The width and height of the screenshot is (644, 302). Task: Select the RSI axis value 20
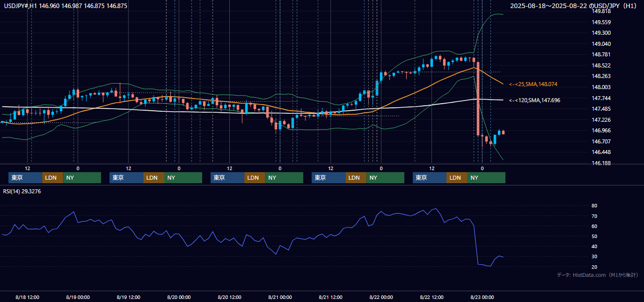coord(595,267)
